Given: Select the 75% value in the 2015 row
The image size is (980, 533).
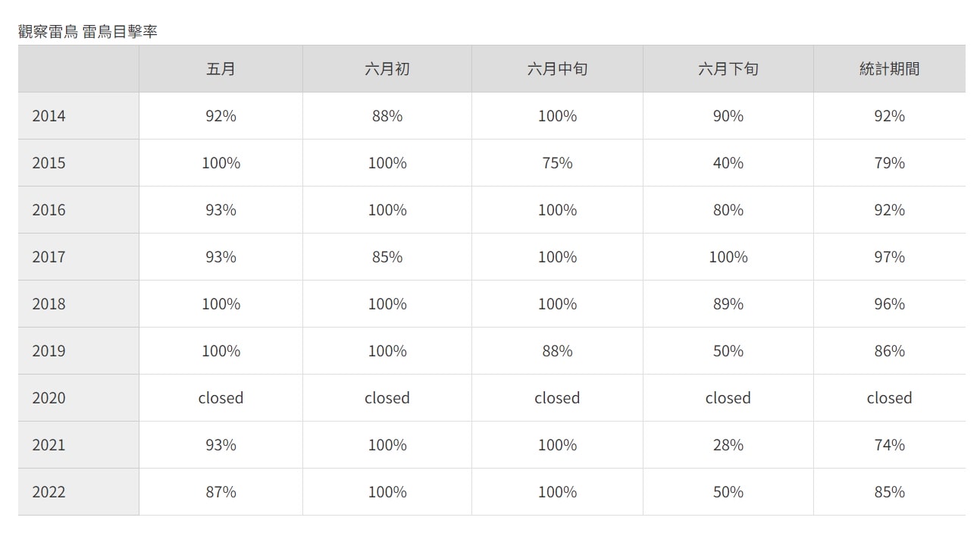Looking at the screenshot, I should pos(557,163).
